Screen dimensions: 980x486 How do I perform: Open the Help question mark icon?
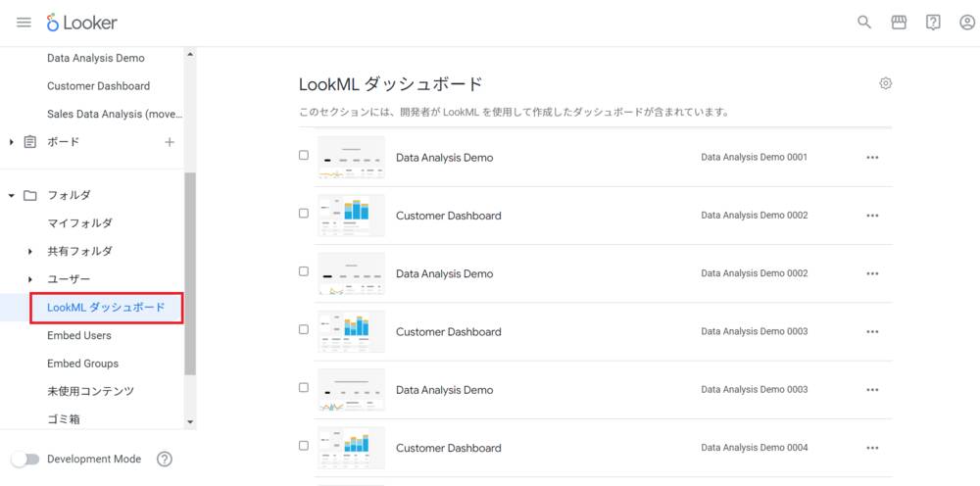tap(933, 23)
